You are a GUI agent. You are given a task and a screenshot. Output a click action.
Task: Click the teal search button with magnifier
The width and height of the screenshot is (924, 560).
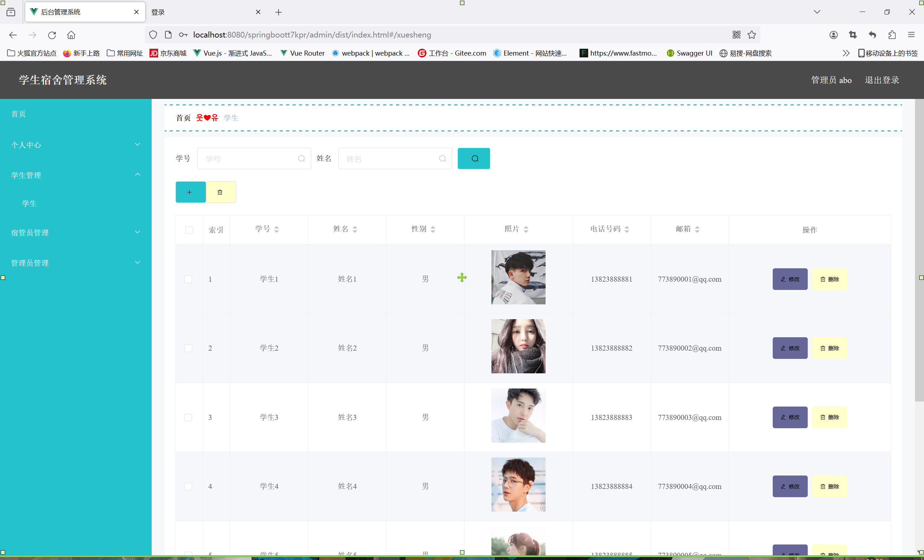pos(474,158)
